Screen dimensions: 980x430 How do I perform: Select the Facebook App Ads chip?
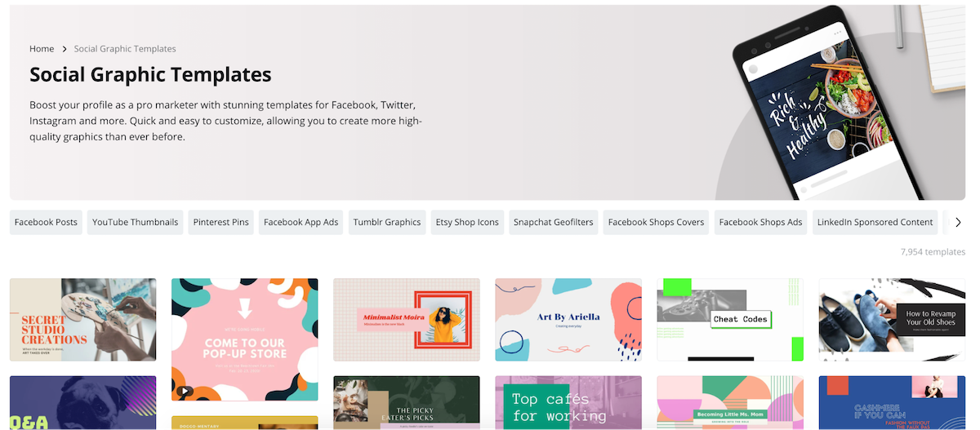301,222
